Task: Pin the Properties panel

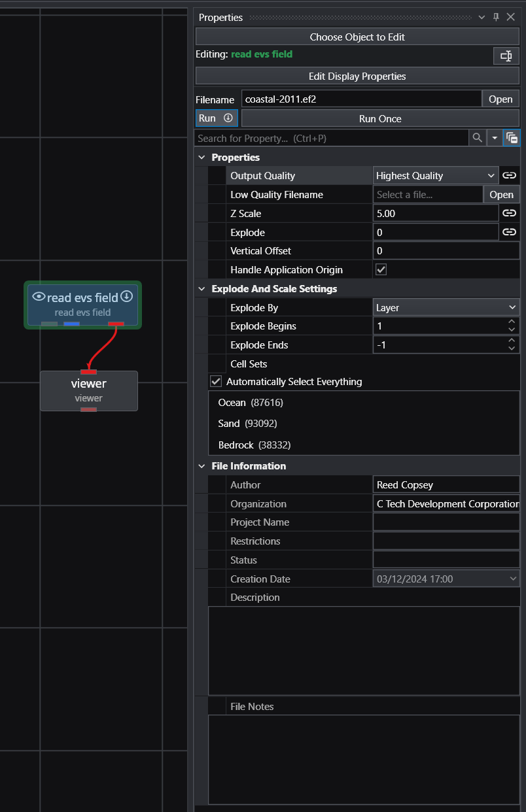Action: pos(496,17)
